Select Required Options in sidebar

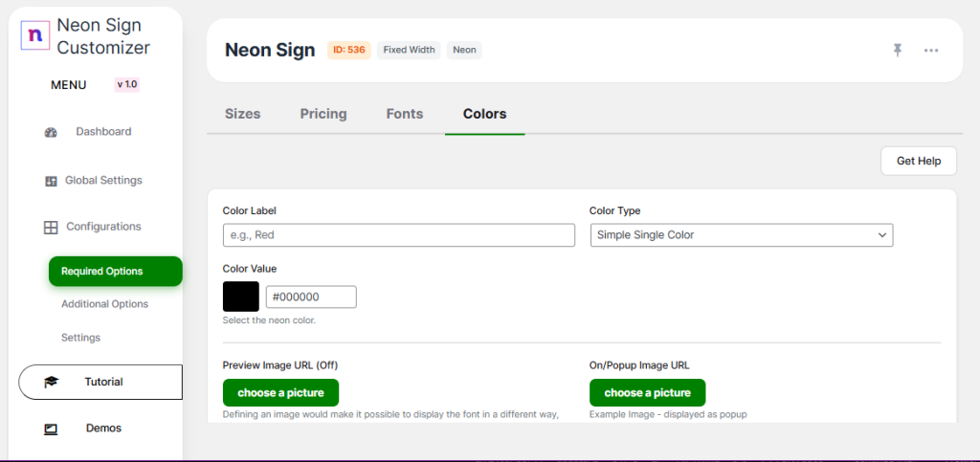[115, 272]
